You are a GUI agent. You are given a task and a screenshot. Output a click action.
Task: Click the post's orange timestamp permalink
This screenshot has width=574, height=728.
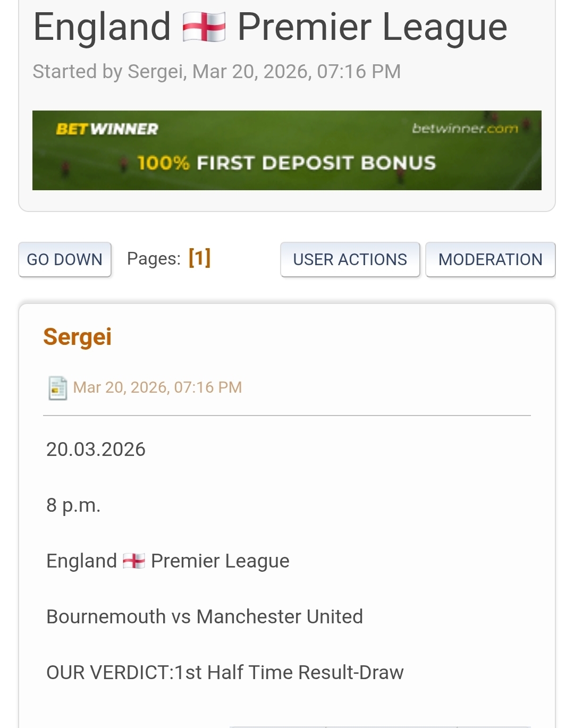point(157,387)
